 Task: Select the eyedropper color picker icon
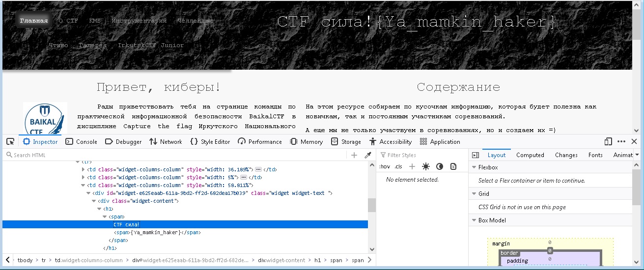pos(367,155)
